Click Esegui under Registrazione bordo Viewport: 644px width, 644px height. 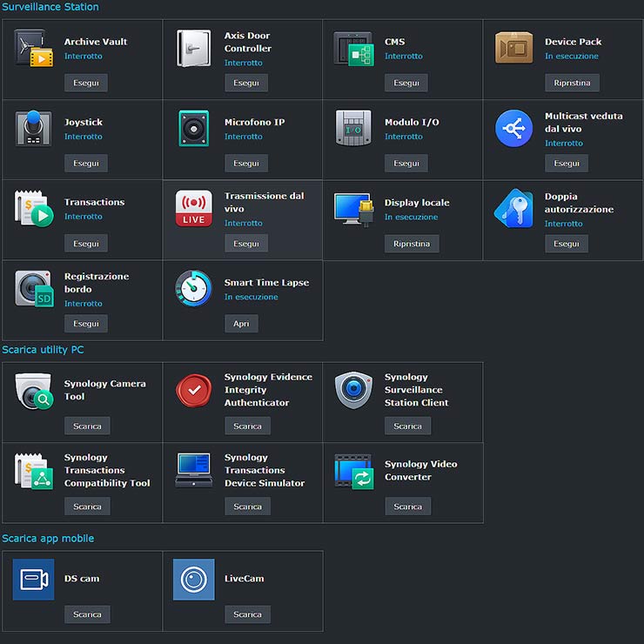[85, 324]
